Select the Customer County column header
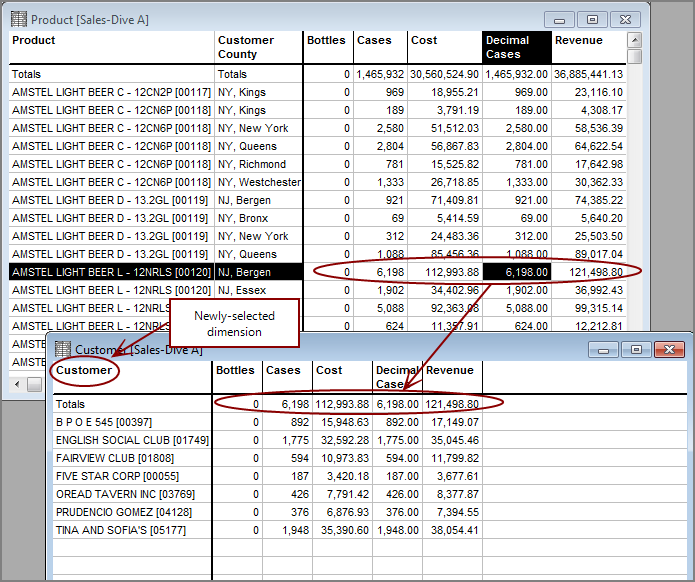695x582 pixels. click(259, 47)
